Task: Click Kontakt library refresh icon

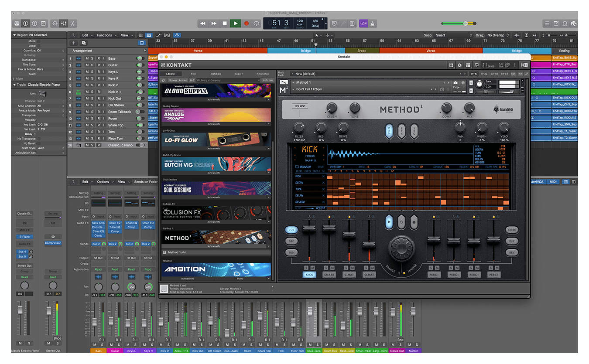Action: (163, 80)
